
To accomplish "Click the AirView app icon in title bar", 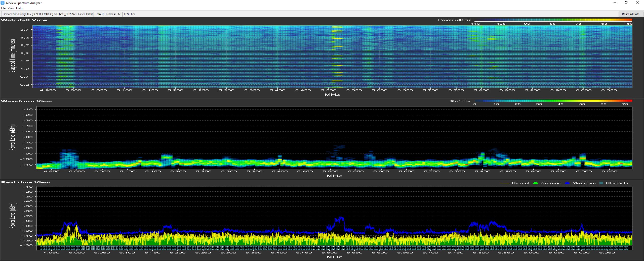I will pos(3,3).
